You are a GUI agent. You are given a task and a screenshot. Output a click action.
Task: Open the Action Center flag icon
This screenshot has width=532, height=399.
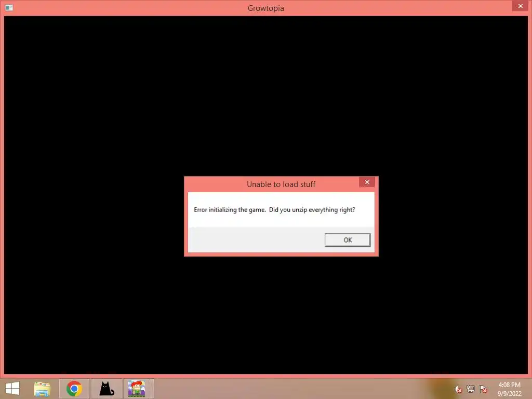[x=483, y=389]
